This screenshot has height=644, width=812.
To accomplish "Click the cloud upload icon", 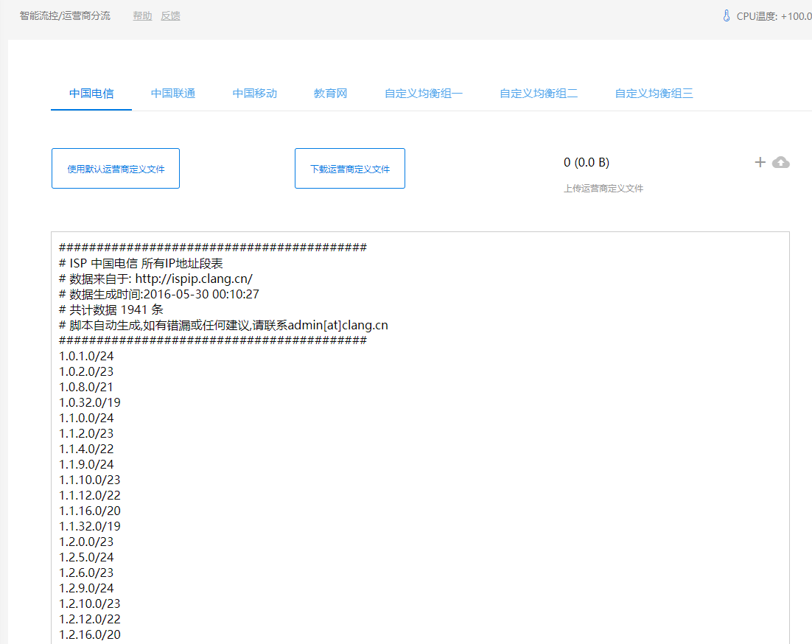I will [x=780, y=162].
